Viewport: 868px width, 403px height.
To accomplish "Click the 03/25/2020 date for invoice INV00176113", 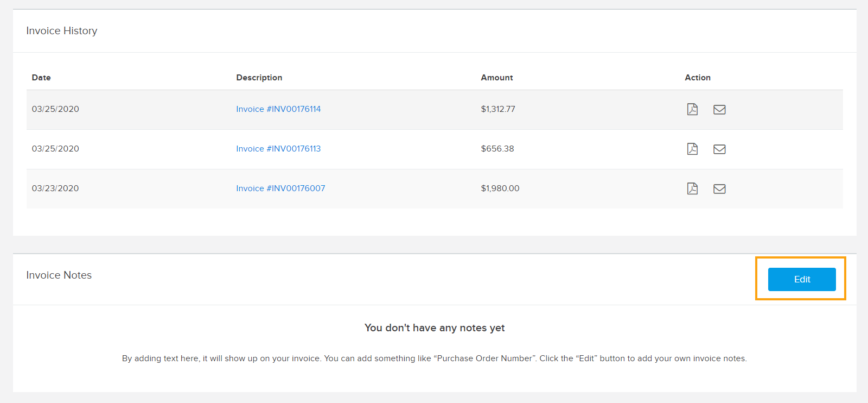I will (55, 149).
